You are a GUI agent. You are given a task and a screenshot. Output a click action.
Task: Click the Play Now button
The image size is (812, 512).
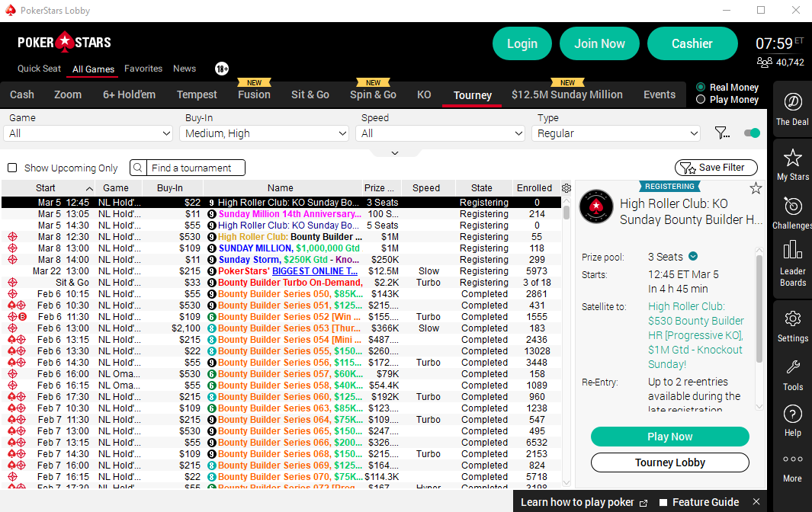(x=669, y=437)
